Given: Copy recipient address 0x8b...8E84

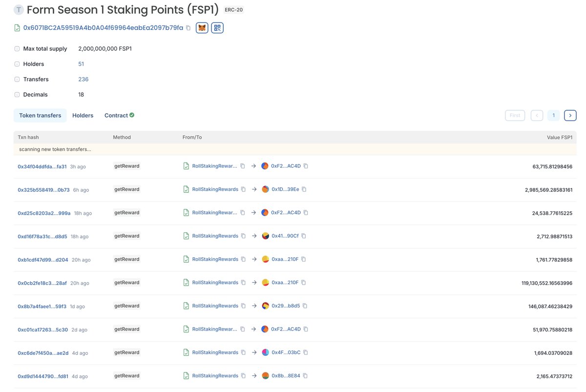Looking at the screenshot, I should (x=305, y=376).
